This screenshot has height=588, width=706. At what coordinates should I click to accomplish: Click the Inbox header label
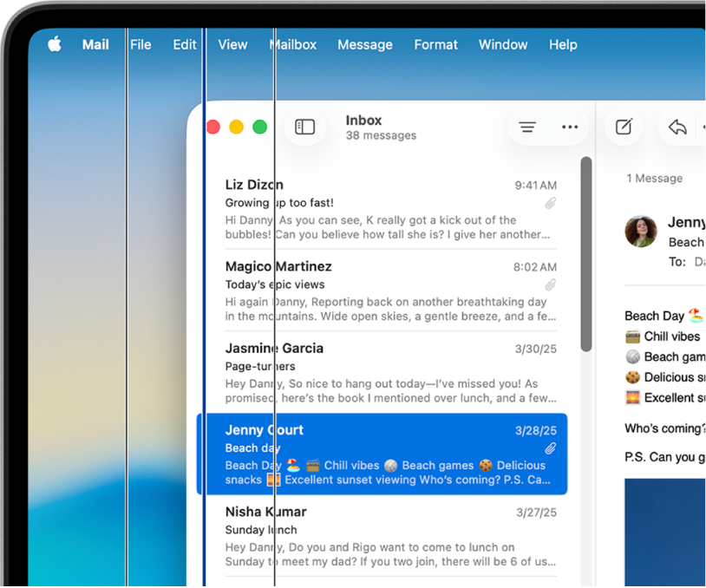point(363,120)
